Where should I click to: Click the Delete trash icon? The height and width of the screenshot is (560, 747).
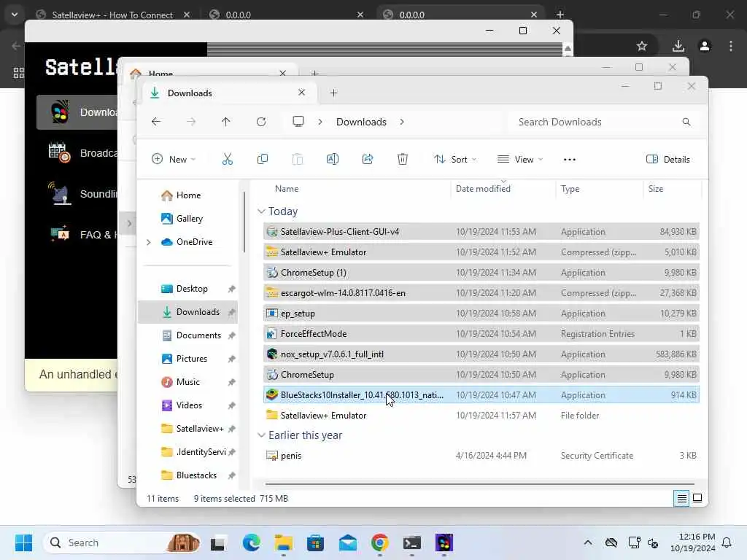(x=403, y=159)
